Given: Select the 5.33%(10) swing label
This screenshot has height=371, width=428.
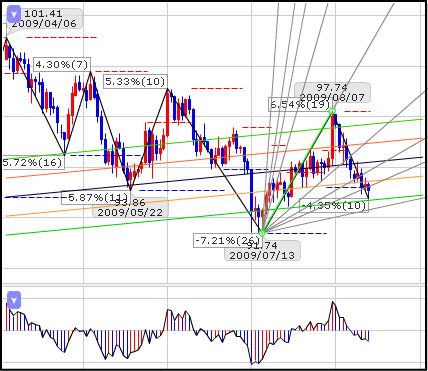Looking at the screenshot, I should [x=135, y=81].
